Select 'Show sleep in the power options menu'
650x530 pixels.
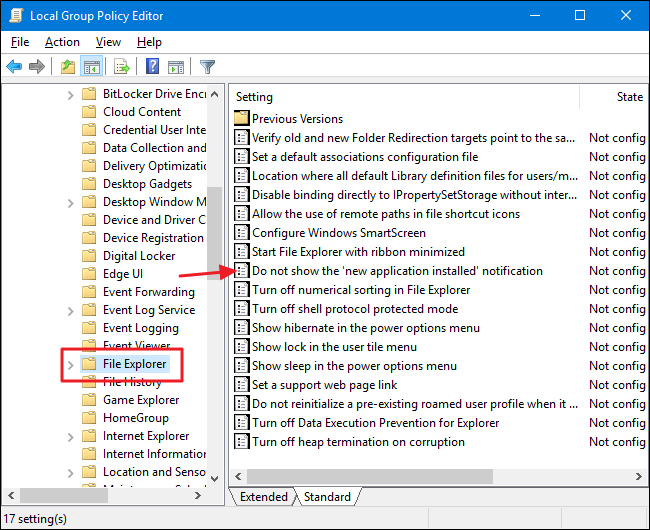pos(354,366)
